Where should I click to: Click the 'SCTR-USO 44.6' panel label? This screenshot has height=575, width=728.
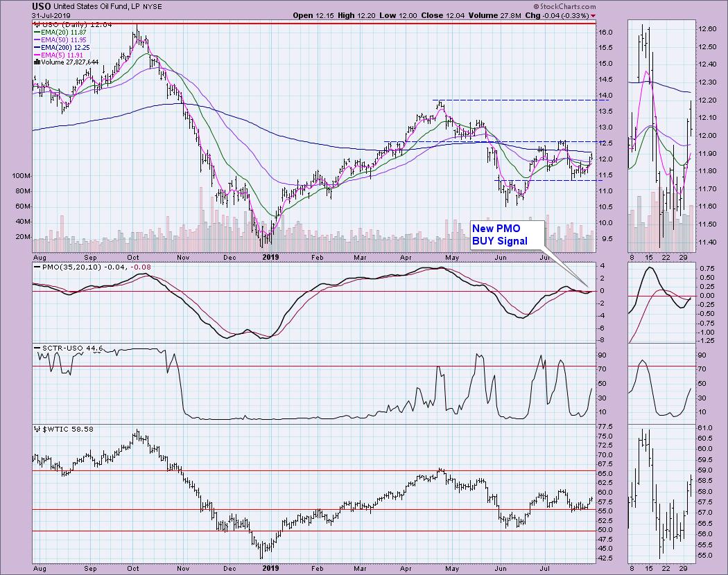tap(72, 348)
